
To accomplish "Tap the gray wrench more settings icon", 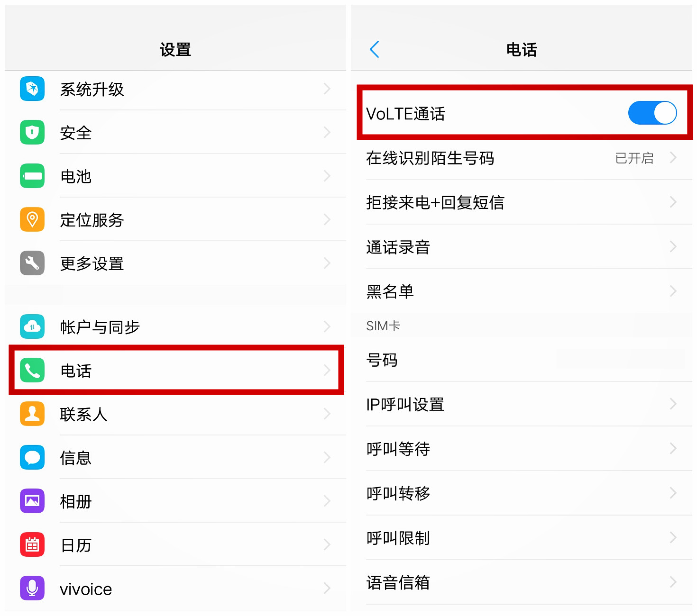I will coord(32,263).
